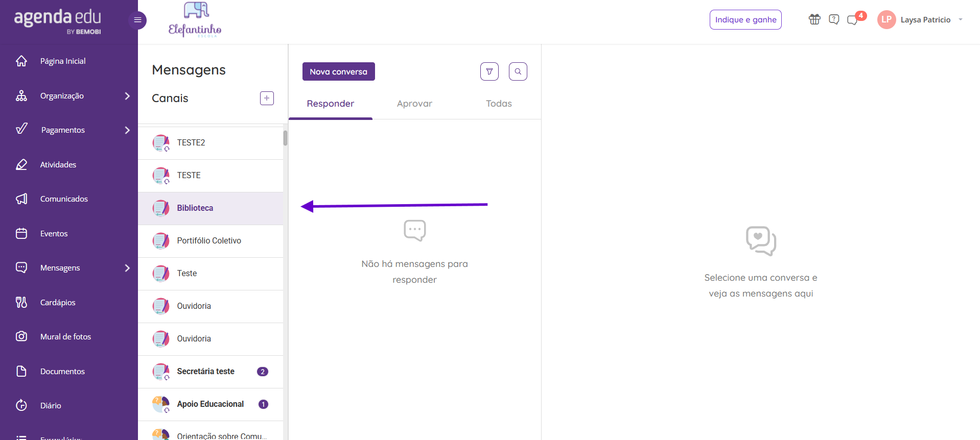The image size is (980, 440).
Task: Open the gift rewards icon
Action: tap(814, 19)
